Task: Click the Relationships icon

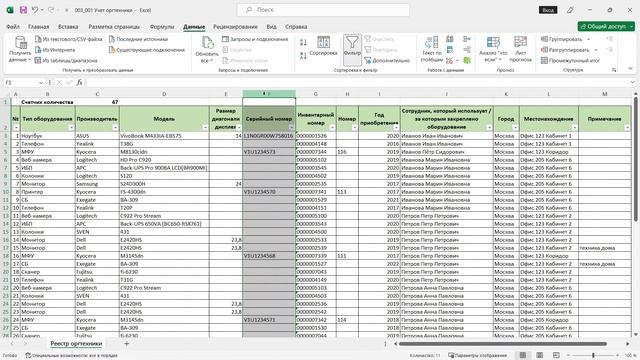Action: [x=467, y=50]
